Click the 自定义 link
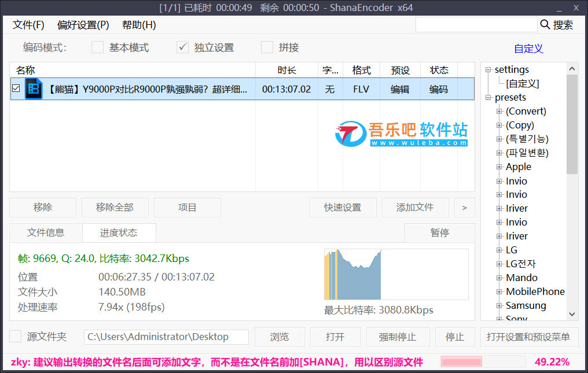 [x=528, y=49]
